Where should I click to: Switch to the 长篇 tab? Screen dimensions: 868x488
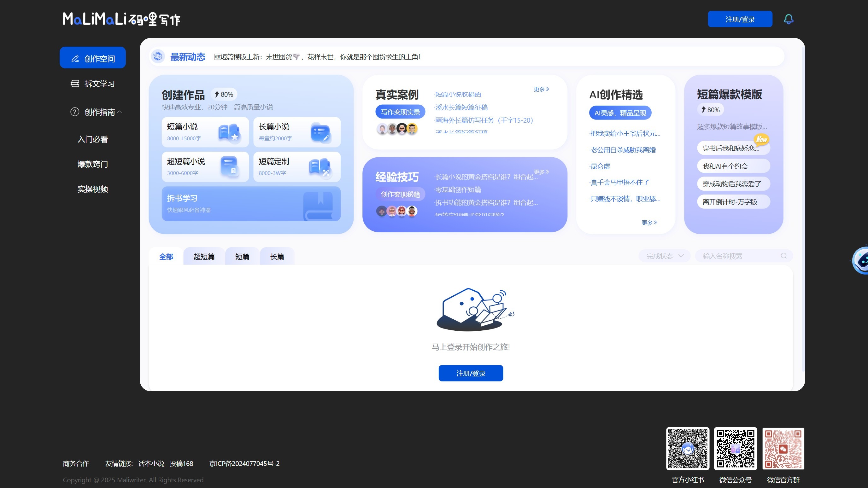coord(277,256)
